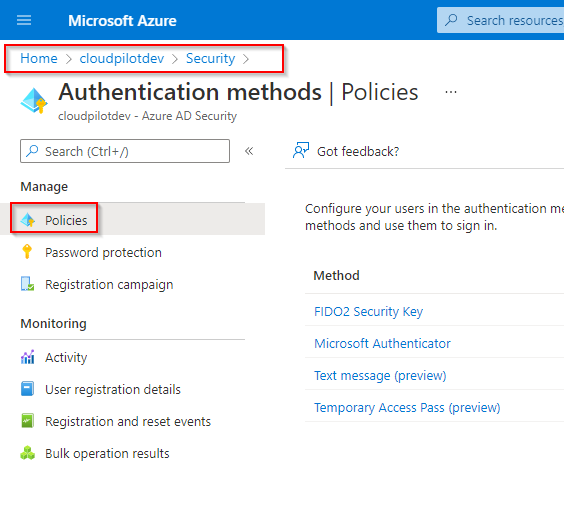
Task: Open FIDO2 Security Key method
Action: (368, 311)
